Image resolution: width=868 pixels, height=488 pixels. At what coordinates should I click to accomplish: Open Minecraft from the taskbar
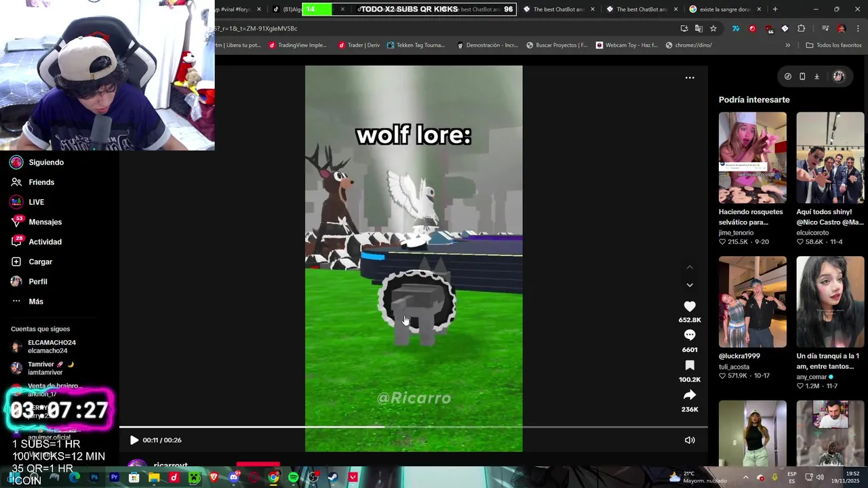click(x=194, y=478)
